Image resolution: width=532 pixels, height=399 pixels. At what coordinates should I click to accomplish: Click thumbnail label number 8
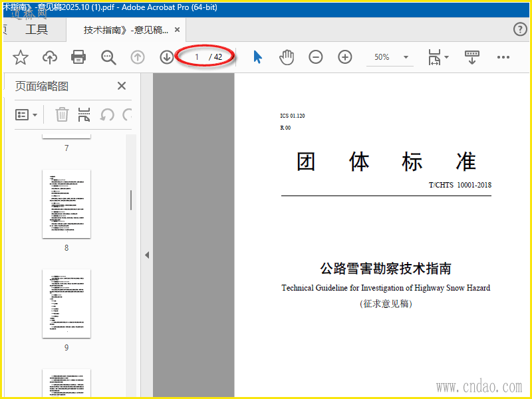pyautogui.click(x=66, y=248)
